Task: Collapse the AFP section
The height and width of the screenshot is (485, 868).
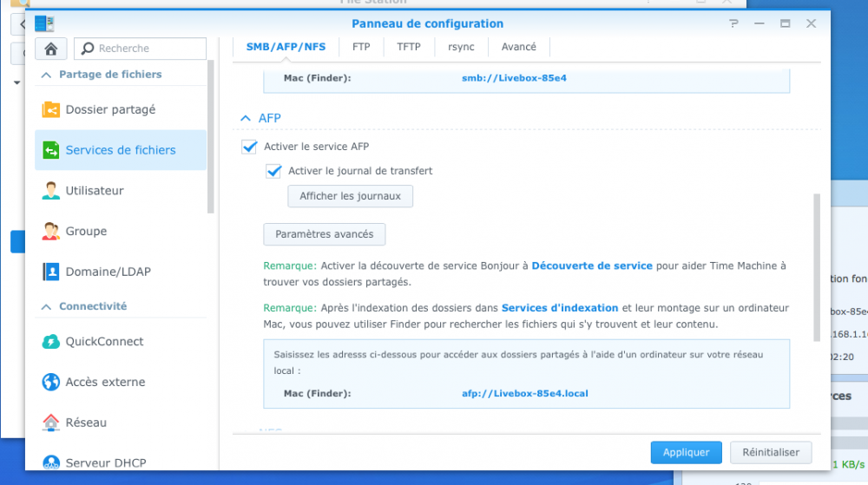Action: [x=245, y=118]
